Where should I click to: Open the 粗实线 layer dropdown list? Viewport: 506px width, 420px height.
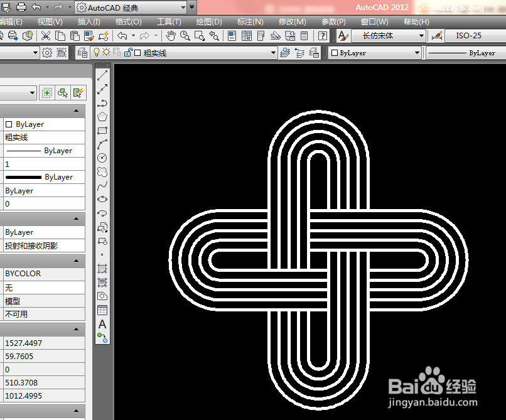273,53
